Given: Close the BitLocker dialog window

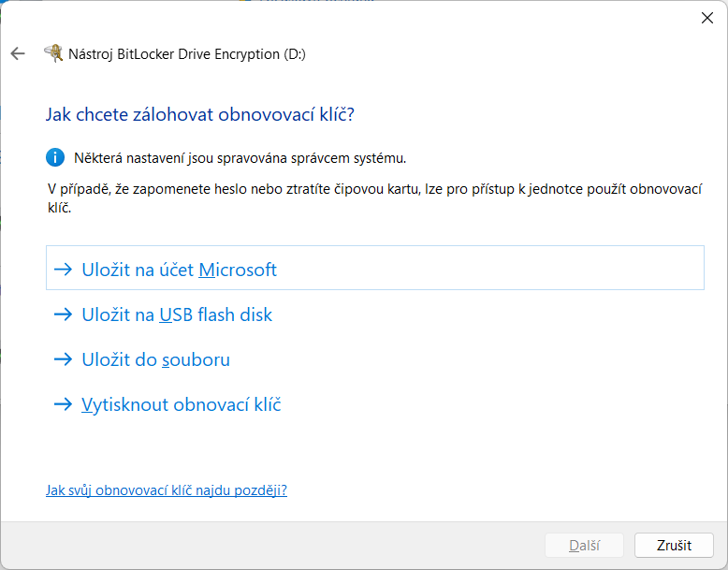Looking at the screenshot, I should coord(707,18).
